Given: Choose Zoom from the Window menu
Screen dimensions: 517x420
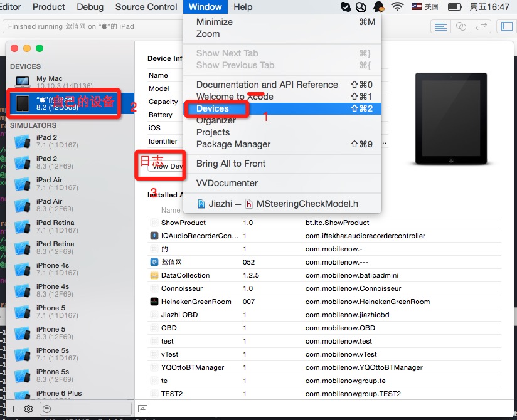Looking at the screenshot, I should coord(282,34).
